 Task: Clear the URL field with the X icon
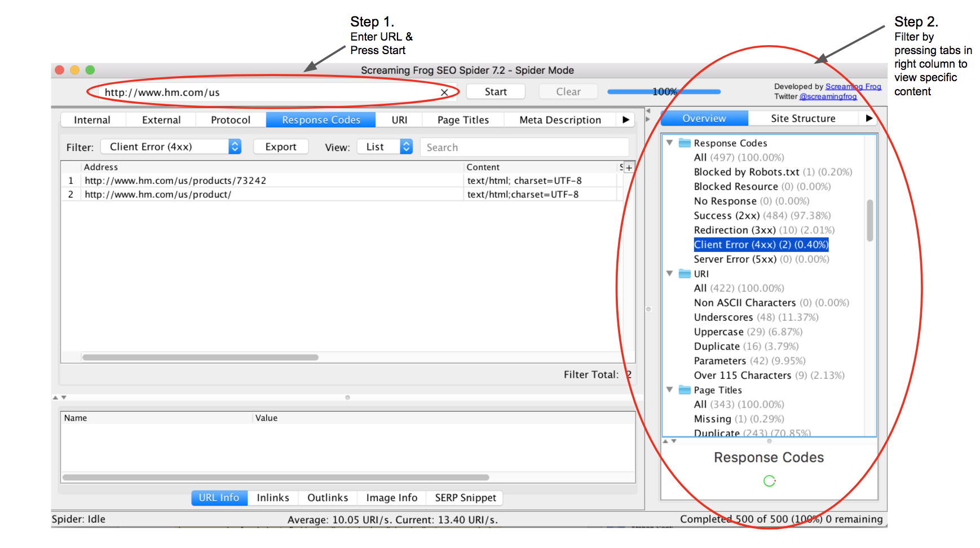(444, 92)
